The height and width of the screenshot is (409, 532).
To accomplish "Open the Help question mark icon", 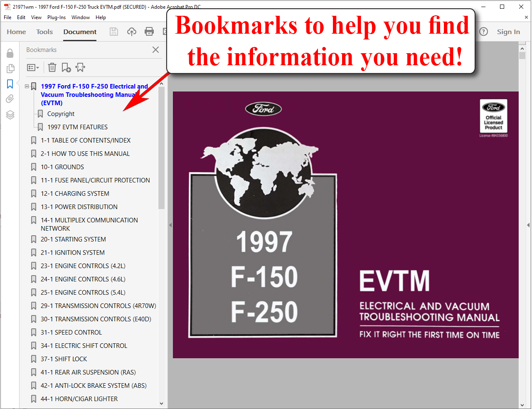I will [483, 32].
